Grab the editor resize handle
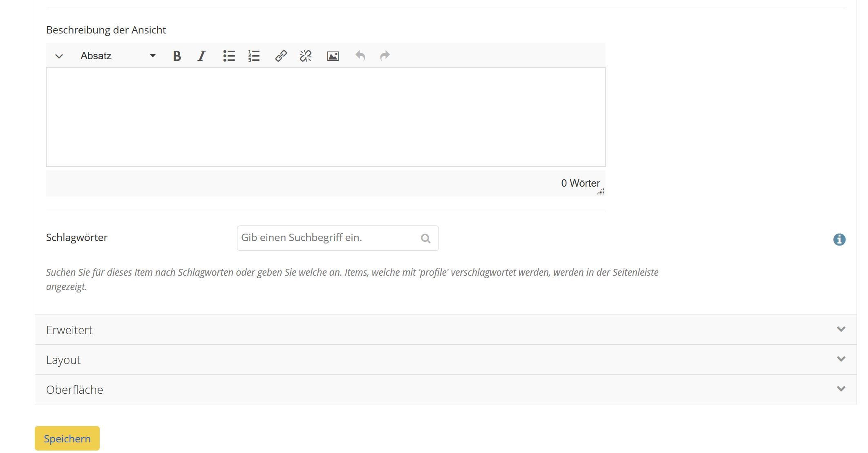The height and width of the screenshot is (453, 868). (x=601, y=192)
